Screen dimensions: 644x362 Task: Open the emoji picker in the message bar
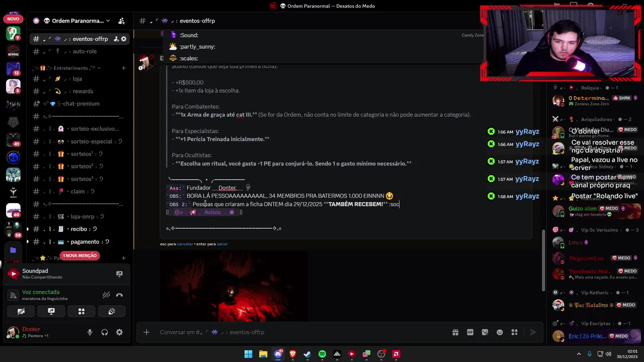[x=500, y=332]
